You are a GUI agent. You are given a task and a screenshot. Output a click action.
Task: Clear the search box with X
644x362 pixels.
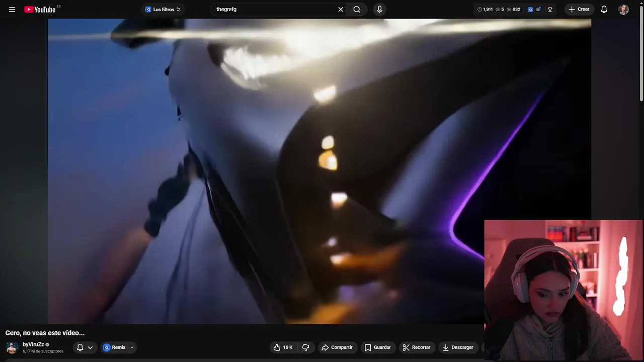tap(341, 9)
